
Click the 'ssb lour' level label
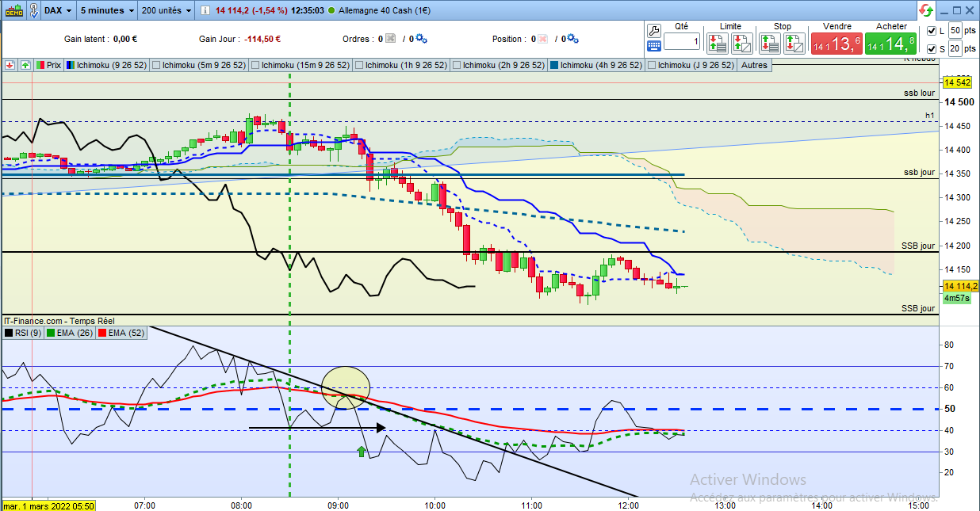919,93
